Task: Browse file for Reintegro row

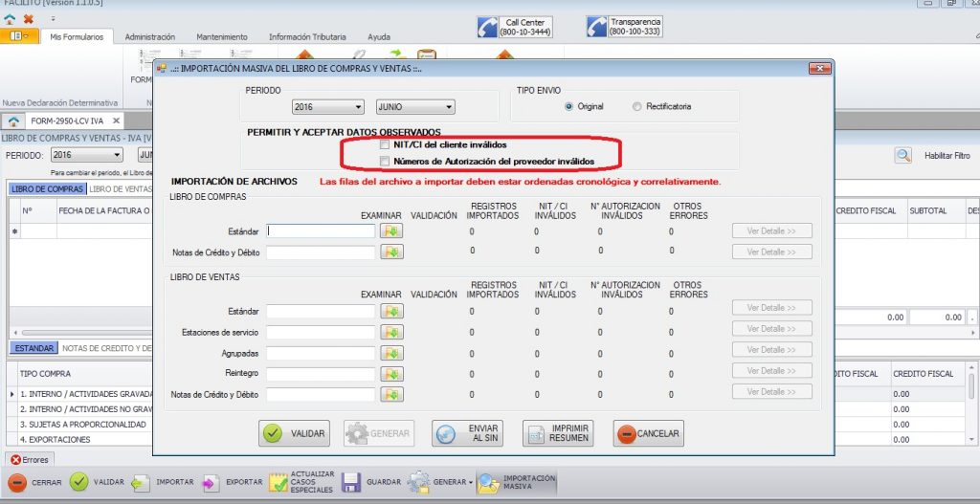Action: pyautogui.click(x=391, y=374)
